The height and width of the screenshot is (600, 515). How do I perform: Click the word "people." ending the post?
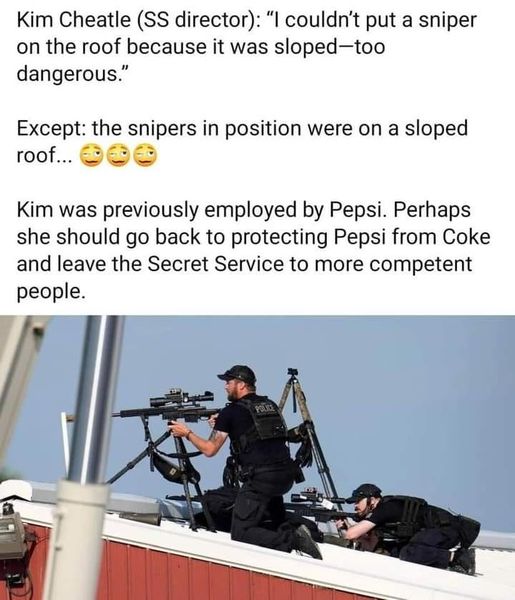click(x=50, y=292)
